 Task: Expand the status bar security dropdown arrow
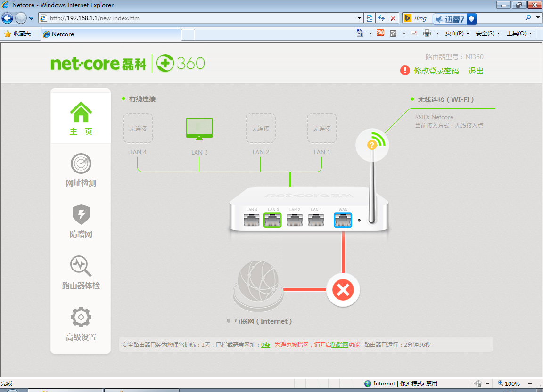487,384
